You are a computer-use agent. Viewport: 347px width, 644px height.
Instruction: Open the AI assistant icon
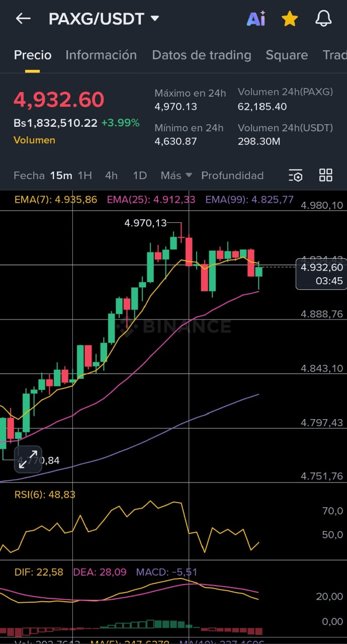point(256,19)
